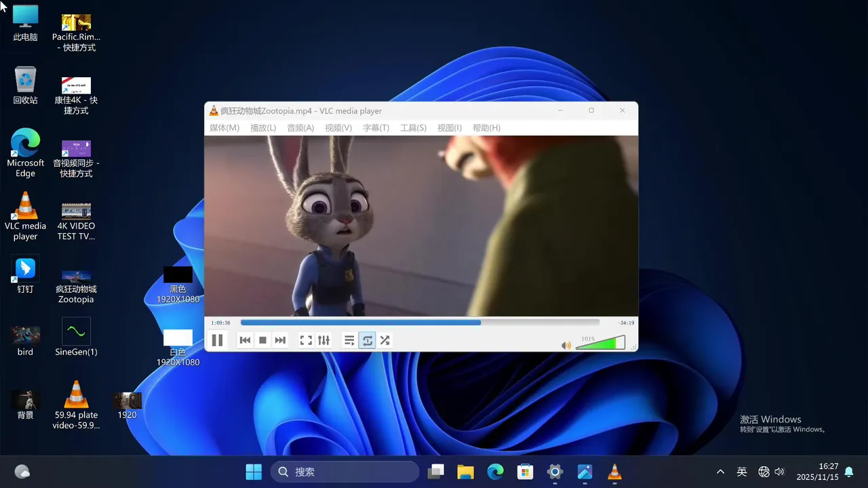Jump to previous media in VLC

click(x=245, y=340)
